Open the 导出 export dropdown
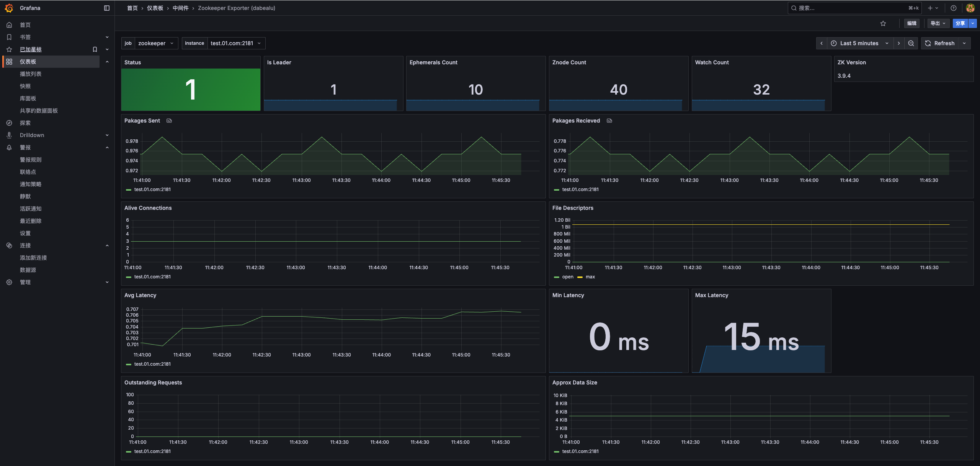The width and height of the screenshot is (980, 466). coord(938,23)
